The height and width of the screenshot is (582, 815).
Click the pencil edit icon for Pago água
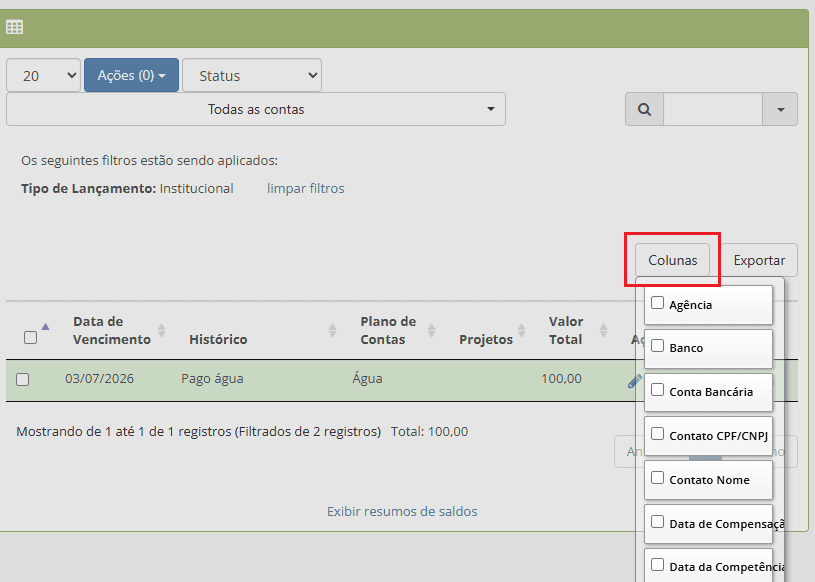click(x=635, y=382)
